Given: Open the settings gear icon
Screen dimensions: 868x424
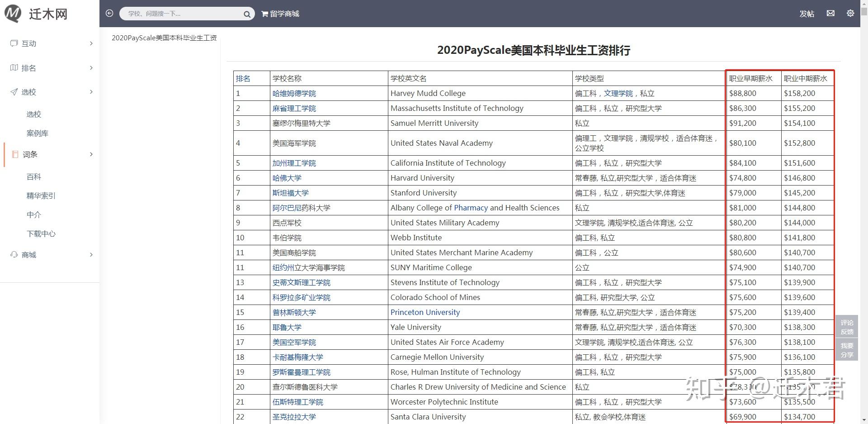Looking at the screenshot, I should click(x=850, y=14).
